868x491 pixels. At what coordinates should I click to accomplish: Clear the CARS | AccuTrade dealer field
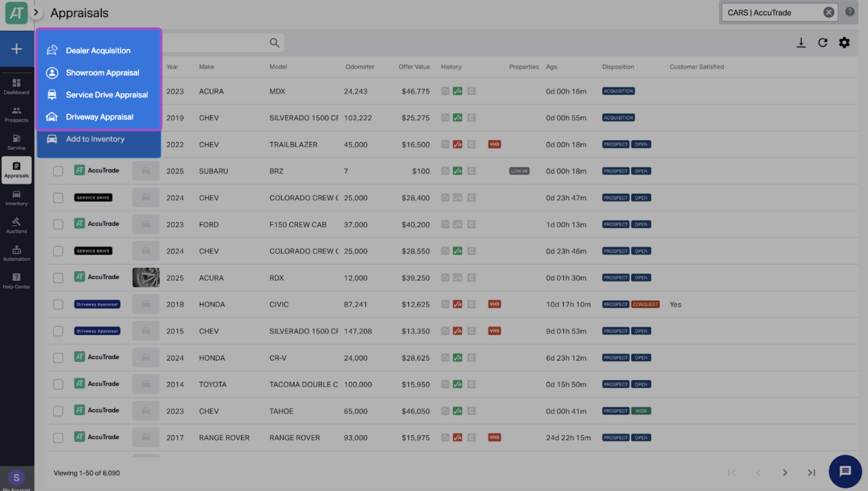click(828, 13)
